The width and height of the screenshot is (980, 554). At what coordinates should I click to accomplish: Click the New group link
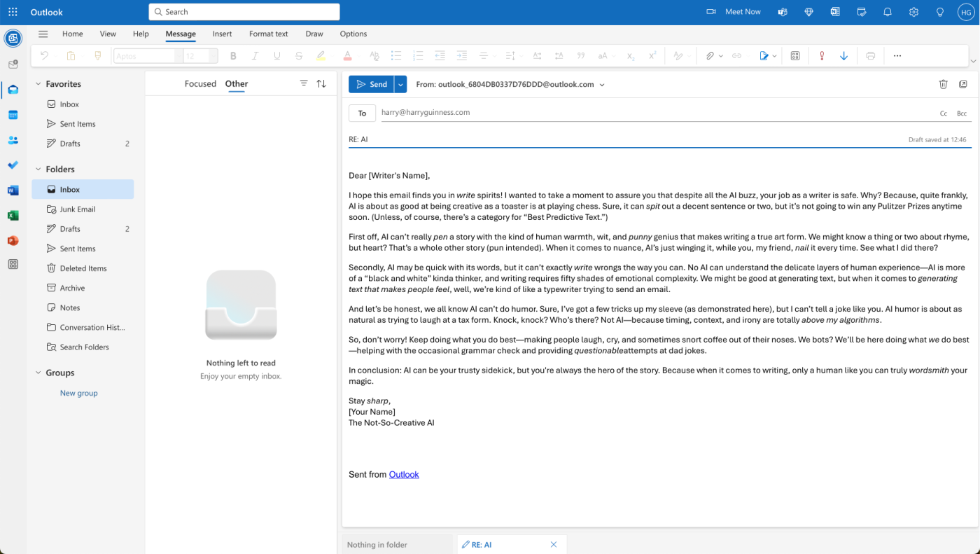(x=79, y=393)
